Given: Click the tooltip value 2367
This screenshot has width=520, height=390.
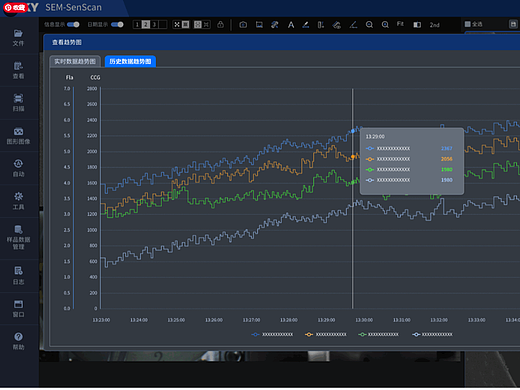Looking at the screenshot, I should [447, 148].
